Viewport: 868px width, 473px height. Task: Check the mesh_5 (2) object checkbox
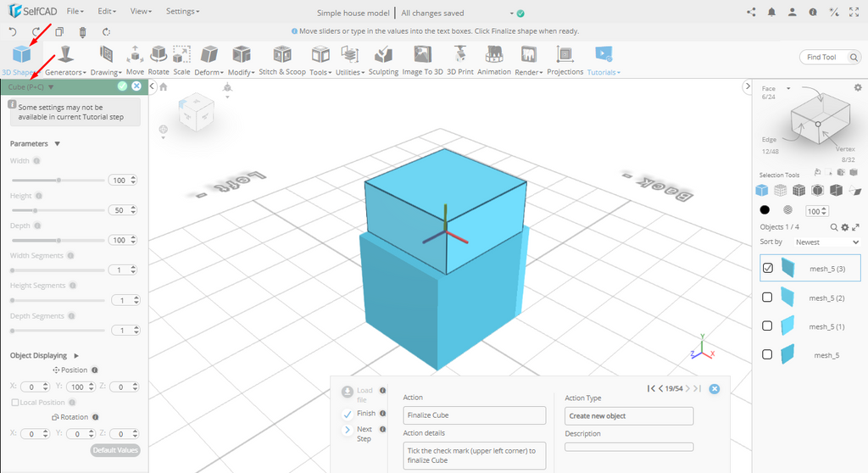[767, 298]
